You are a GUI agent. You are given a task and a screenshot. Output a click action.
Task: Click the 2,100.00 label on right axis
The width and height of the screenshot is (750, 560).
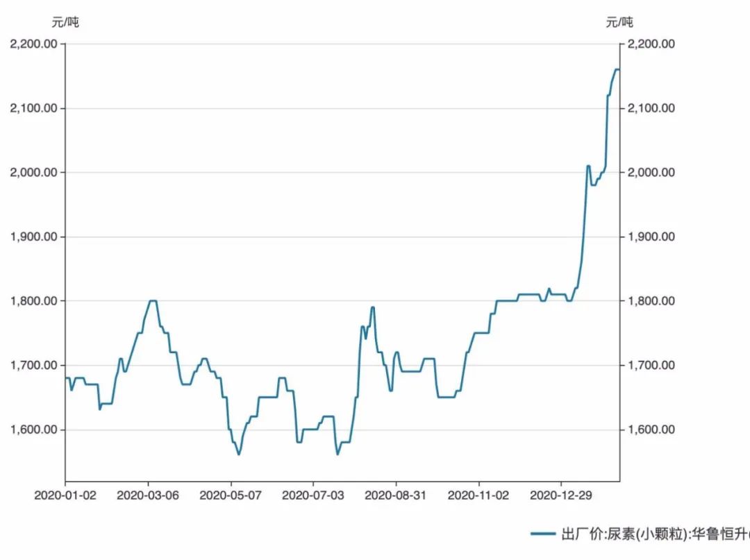pyautogui.click(x=651, y=108)
